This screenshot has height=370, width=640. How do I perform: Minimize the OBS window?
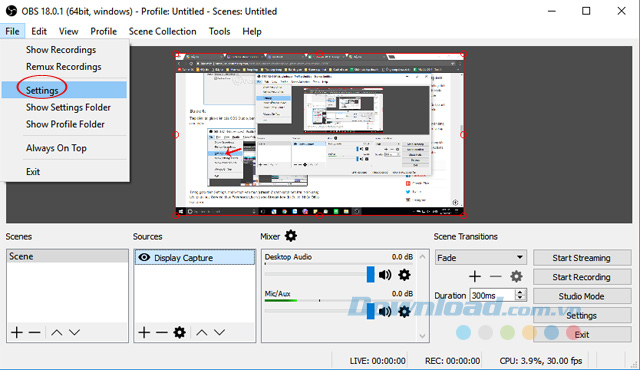tap(551, 11)
